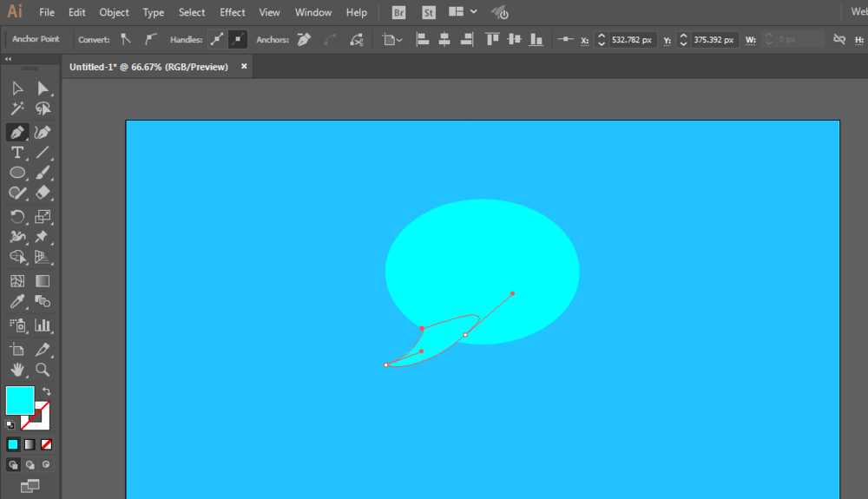The width and height of the screenshot is (868, 499).
Task: Click the X coordinate field
Action: tap(632, 40)
